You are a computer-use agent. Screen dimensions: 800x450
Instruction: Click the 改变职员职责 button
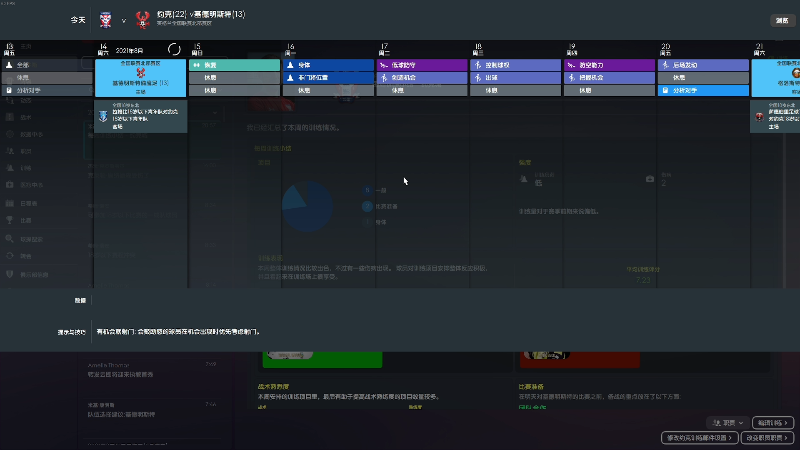(767, 438)
